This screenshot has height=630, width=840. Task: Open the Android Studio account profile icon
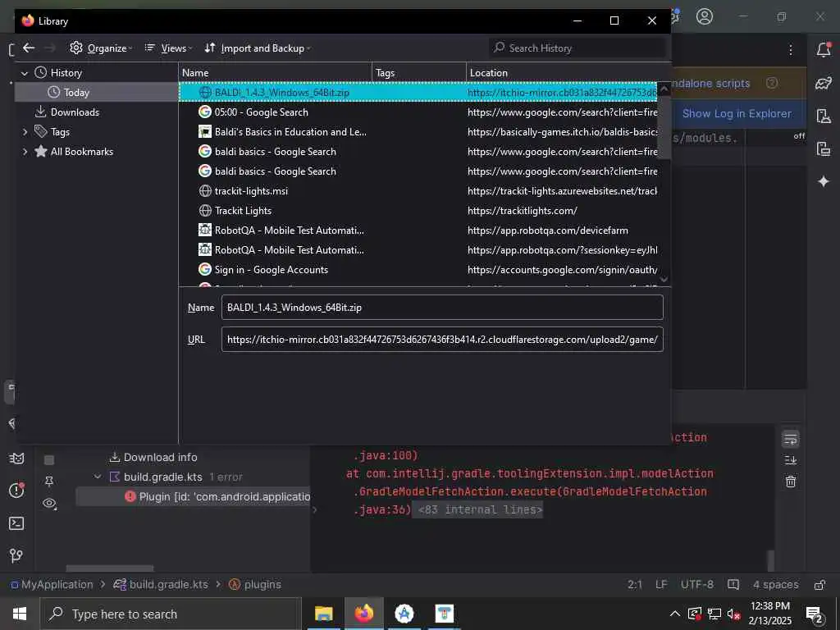pyautogui.click(x=705, y=16)
